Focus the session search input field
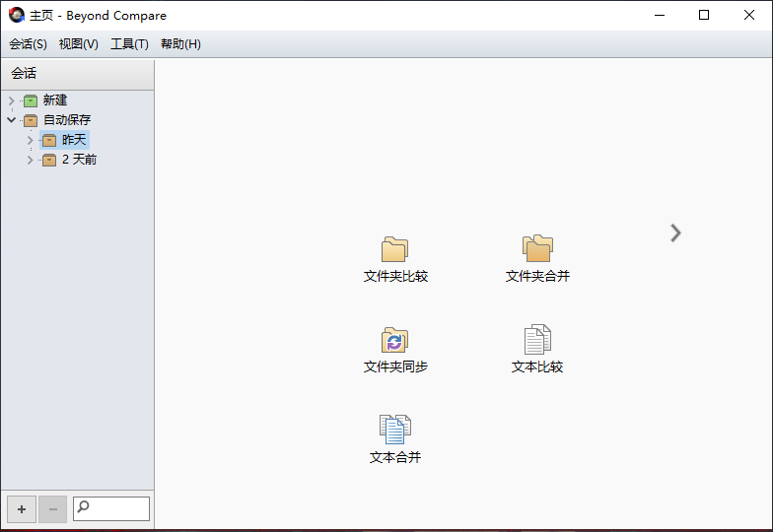The image size is (773, 532). click(x=111, y=508)
